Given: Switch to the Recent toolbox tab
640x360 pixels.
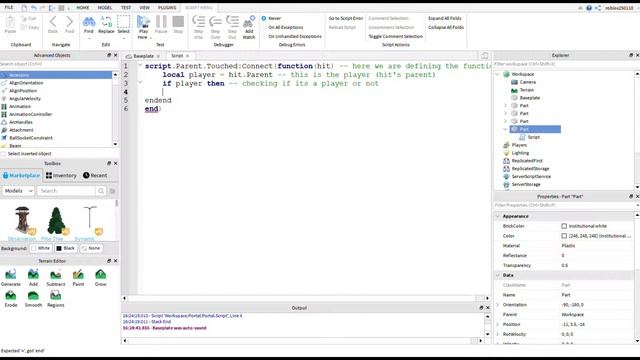Looking at the screenshot, I should pyautogui.click(x=95, y=176).
